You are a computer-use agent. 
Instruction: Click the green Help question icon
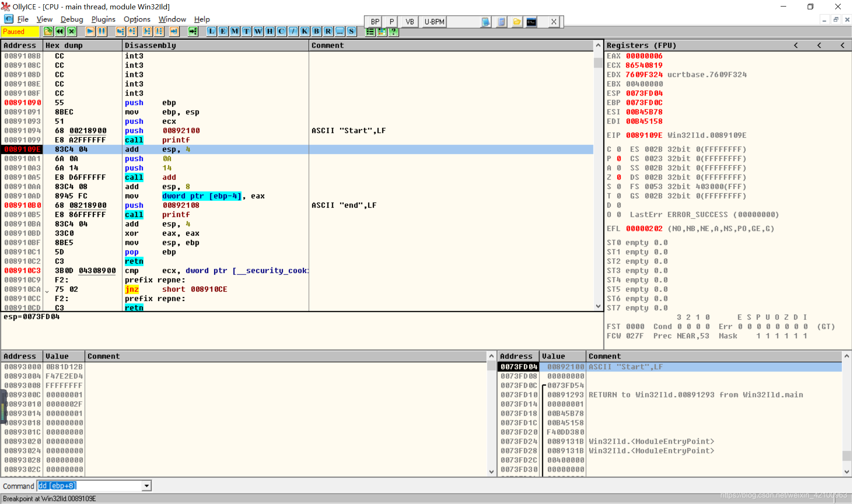[393, 31]
